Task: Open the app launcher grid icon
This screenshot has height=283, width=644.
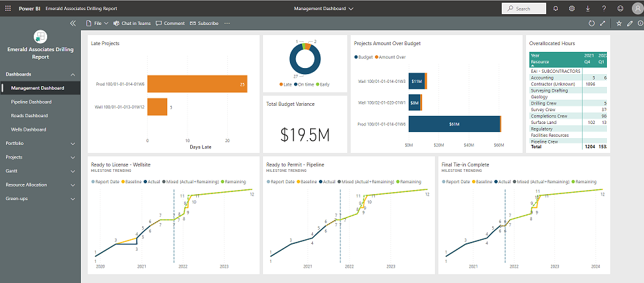Action: click(x=8, y=8)
